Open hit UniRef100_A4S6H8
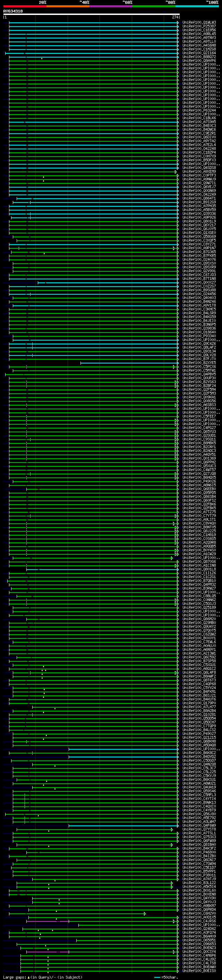This screenshot has height=980, width=222. (x=199, y=45)
